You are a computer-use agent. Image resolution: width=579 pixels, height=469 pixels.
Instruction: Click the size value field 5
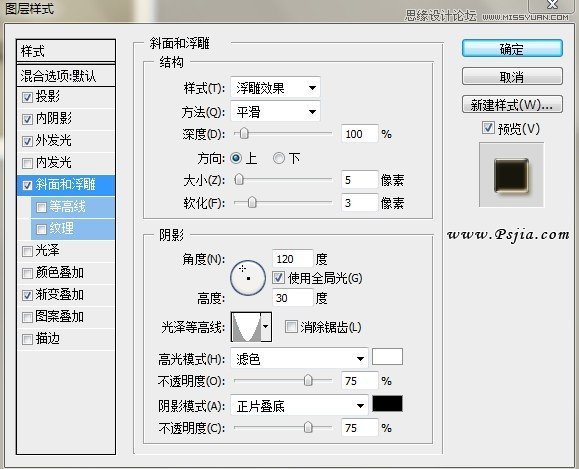tap(360, 180)
